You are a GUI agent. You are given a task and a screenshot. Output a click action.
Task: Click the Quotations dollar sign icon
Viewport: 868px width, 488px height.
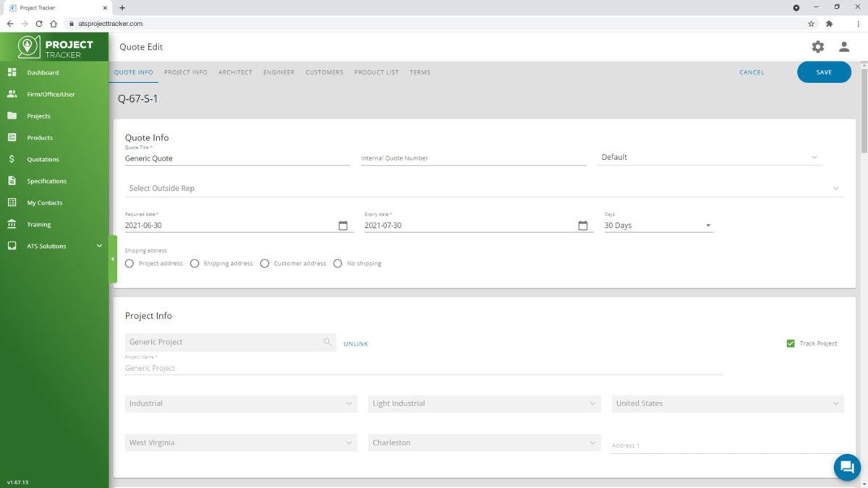tap(12, 159)
